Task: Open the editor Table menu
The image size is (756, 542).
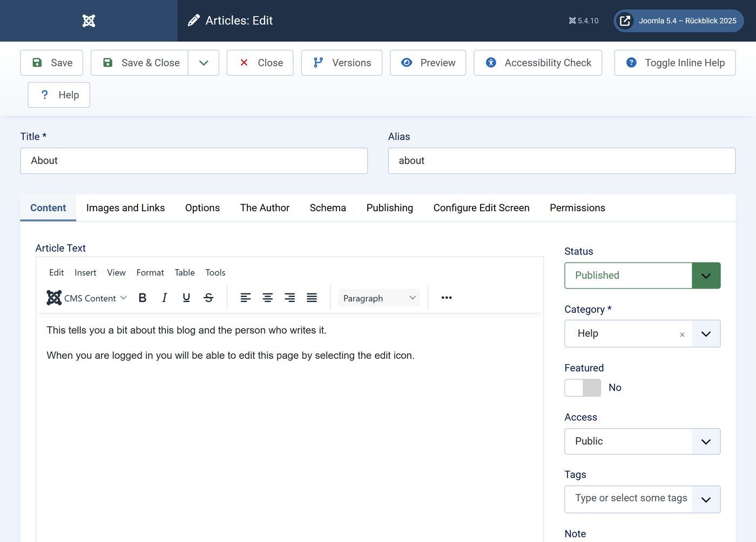Action: tap(185, 272)
